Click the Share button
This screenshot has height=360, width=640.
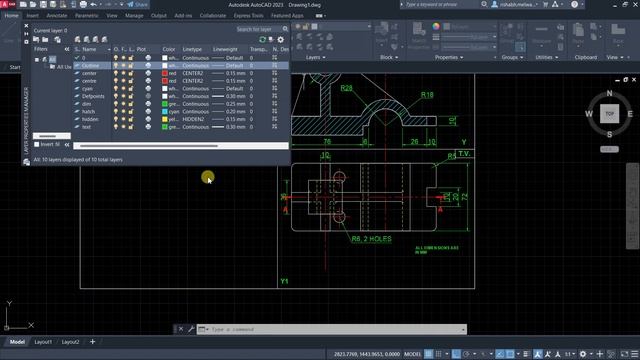tap(137, 4)
